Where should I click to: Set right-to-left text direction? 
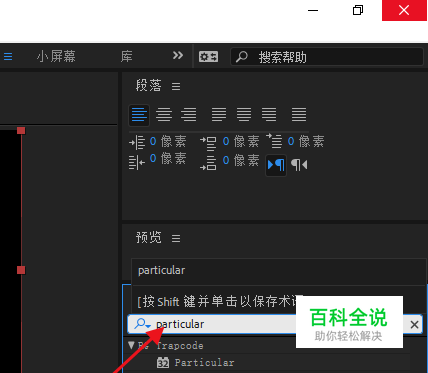(299, 165)
